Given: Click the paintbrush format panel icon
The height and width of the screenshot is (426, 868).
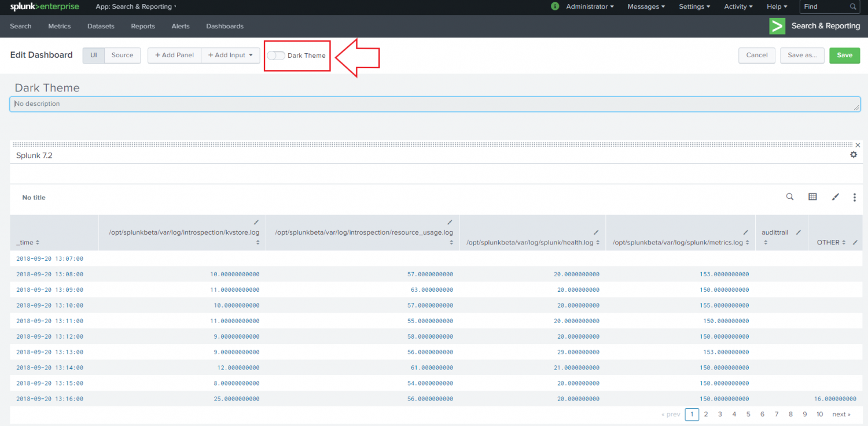Looking at the screenshot, I should (835, 197).
